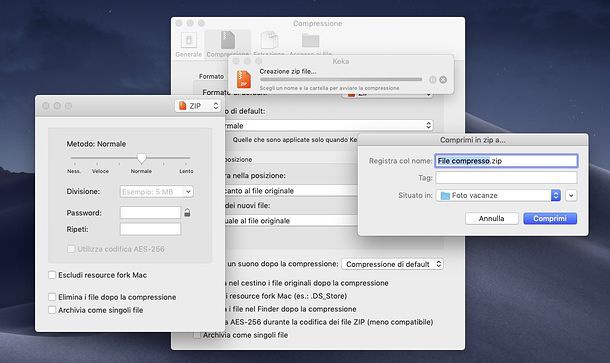Toggle Utilizza codifica AES-256 checkbox
This screenshot has width=610, height=363.
tap(71, 249)
